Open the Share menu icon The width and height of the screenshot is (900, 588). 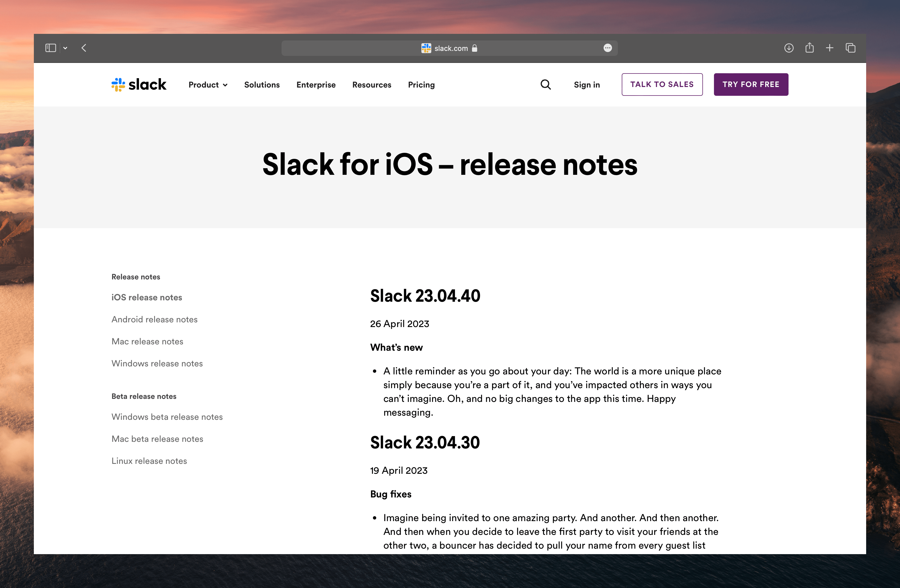click(x=809, y=48)
